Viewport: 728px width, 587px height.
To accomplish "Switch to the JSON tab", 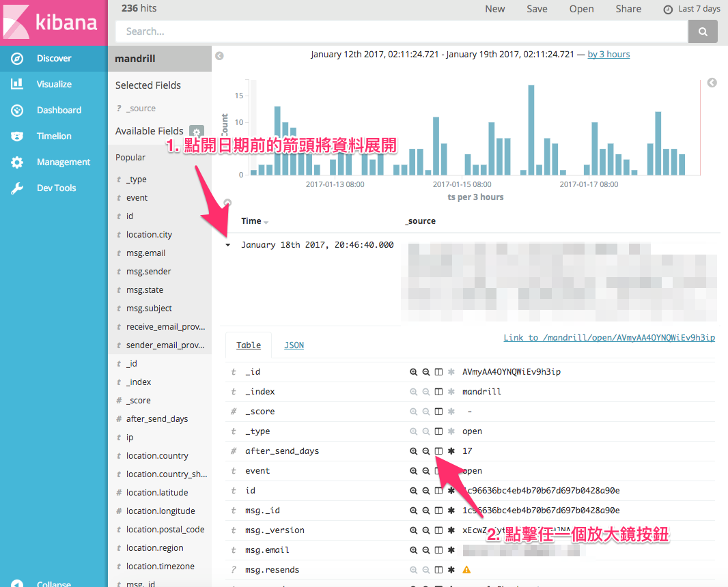I will pyautogui.click(x=294, y=345).
